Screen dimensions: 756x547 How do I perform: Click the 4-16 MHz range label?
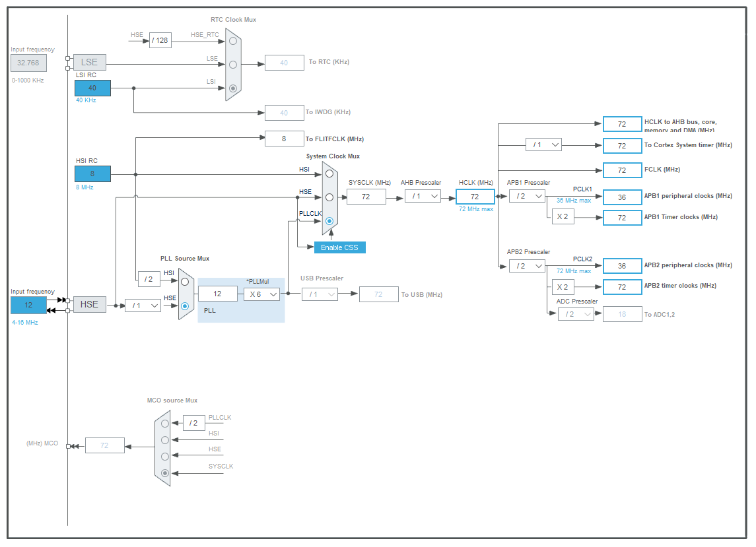[x=25, y=323]
